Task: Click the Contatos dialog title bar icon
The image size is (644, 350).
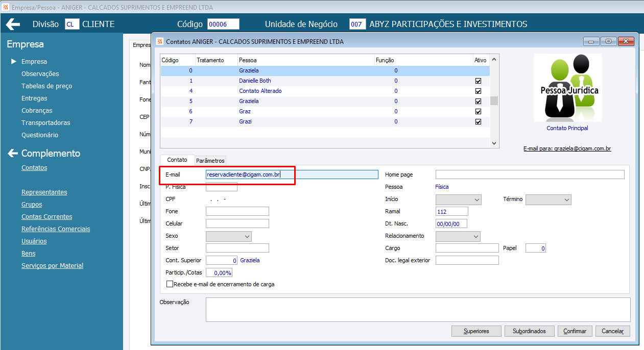Action: pos(159,41)
